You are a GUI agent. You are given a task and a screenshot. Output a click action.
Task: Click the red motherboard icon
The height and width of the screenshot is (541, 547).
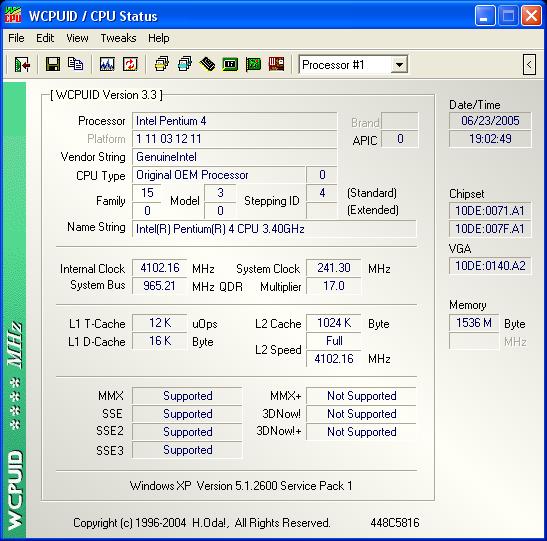point(276,65)
